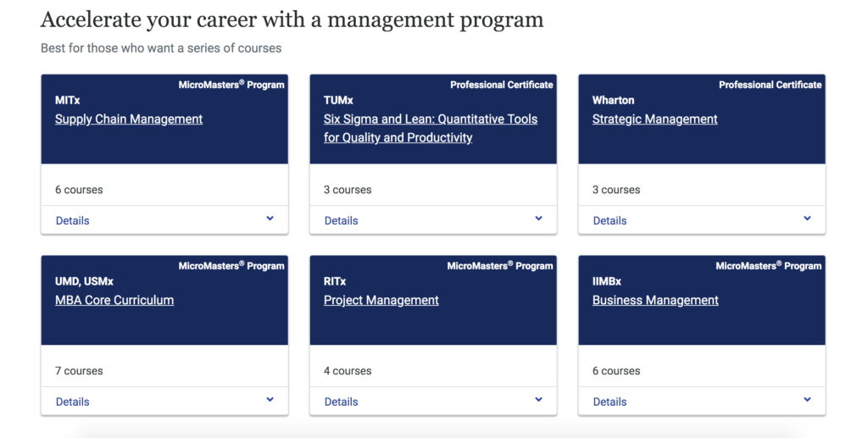The image size is (868, 438).
Task: Open Six Sigma and Lean: Quantitative Tools link
Action: 431,128
